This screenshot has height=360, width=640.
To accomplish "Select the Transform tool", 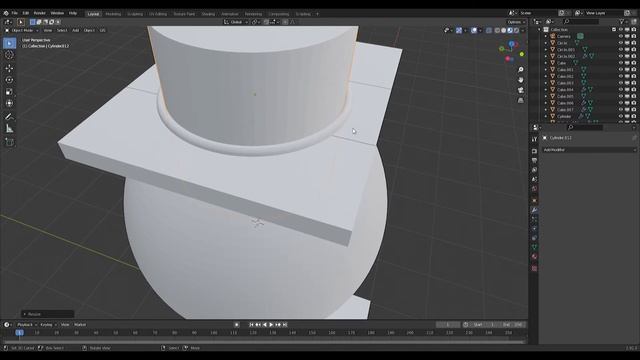I will [9, 104].
